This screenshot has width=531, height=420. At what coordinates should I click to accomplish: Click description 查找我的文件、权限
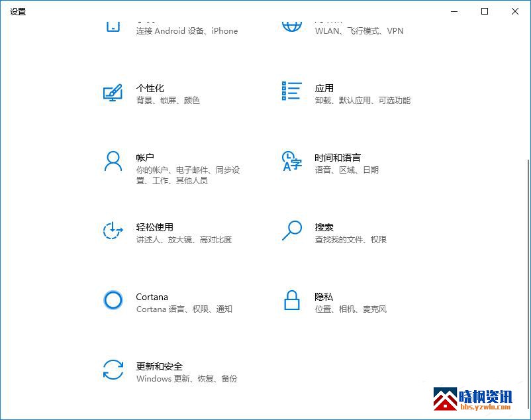(350, 239)
